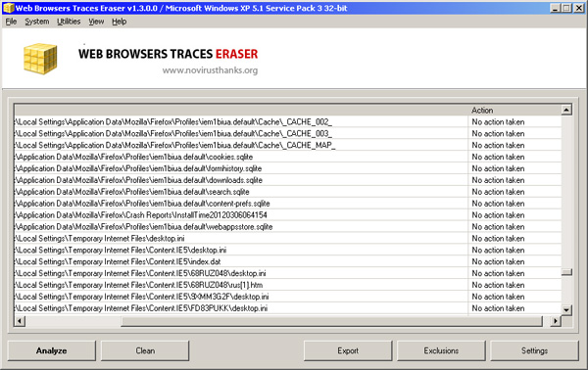Click www.novirusthanks.org link text
Viewport: 588px width, 370px height.
click(x=210, y=70)
